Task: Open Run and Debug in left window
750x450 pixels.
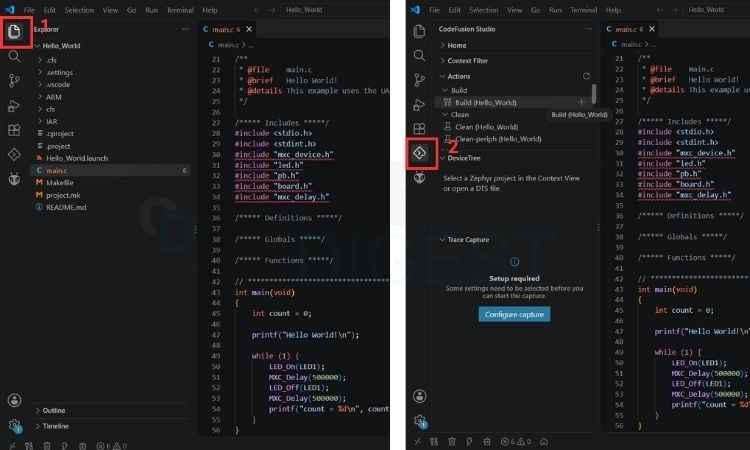Action: (x=14, y=106)
